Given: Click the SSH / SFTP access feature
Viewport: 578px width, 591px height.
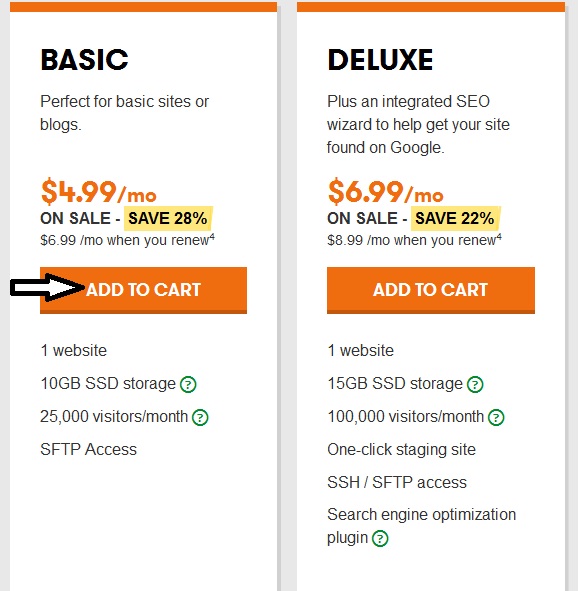Looking at the screenshot, I should coord(397,482).
